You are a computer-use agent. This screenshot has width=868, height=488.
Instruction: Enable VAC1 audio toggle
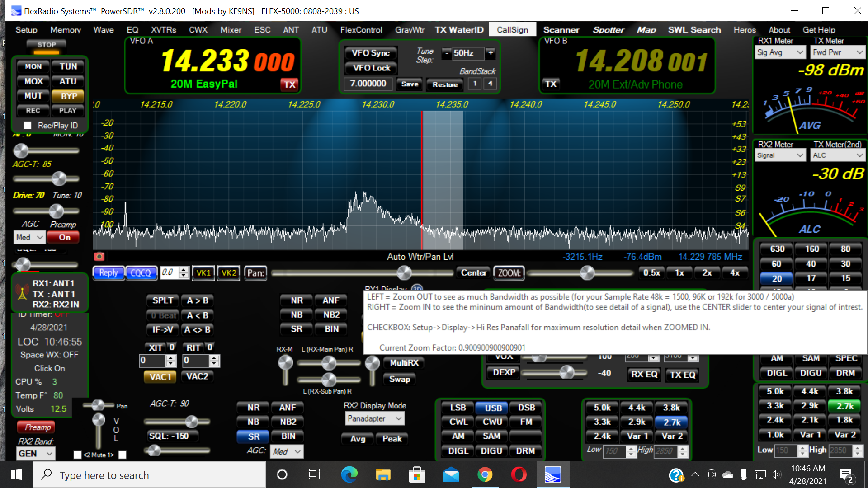click(x=160, y=377)
